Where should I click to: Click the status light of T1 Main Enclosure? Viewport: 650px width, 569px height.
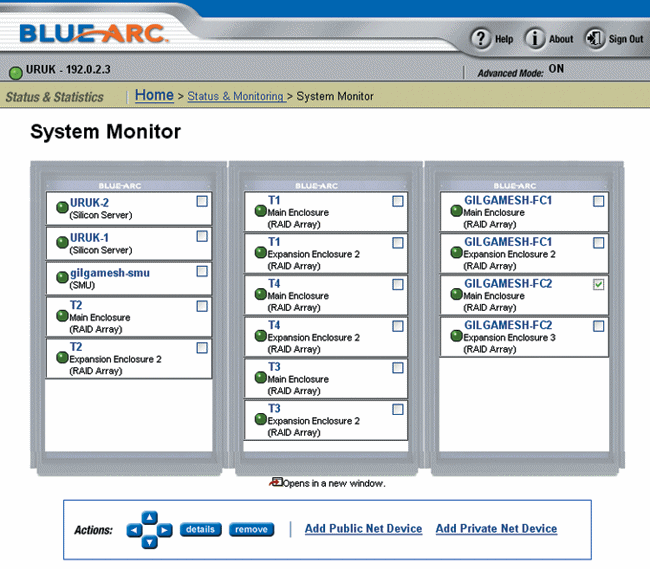point(260,211)
